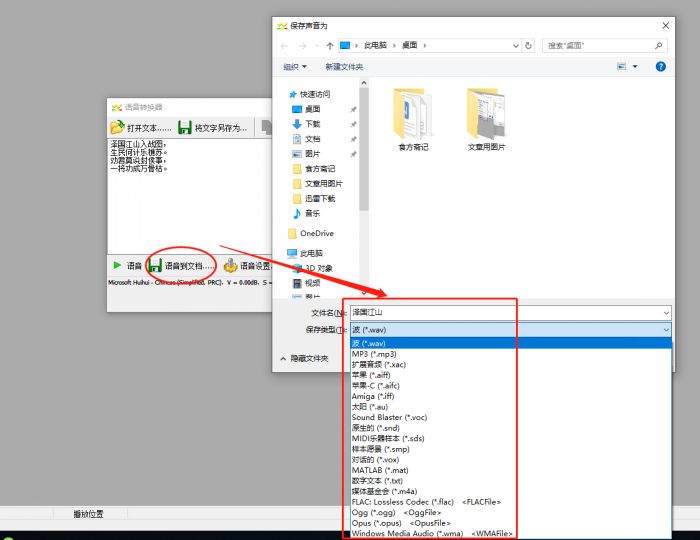Click 新建文件夹 button
700x540 pixels.
coord(344,66)
